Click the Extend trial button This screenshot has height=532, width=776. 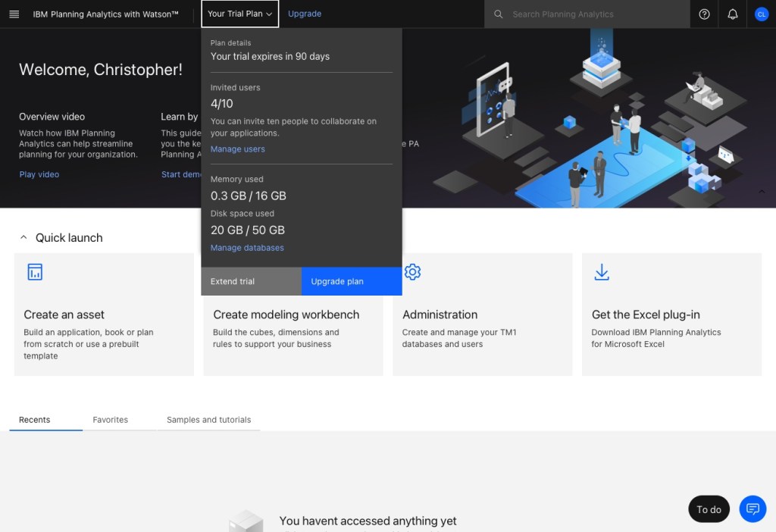[x=251, y=281]
